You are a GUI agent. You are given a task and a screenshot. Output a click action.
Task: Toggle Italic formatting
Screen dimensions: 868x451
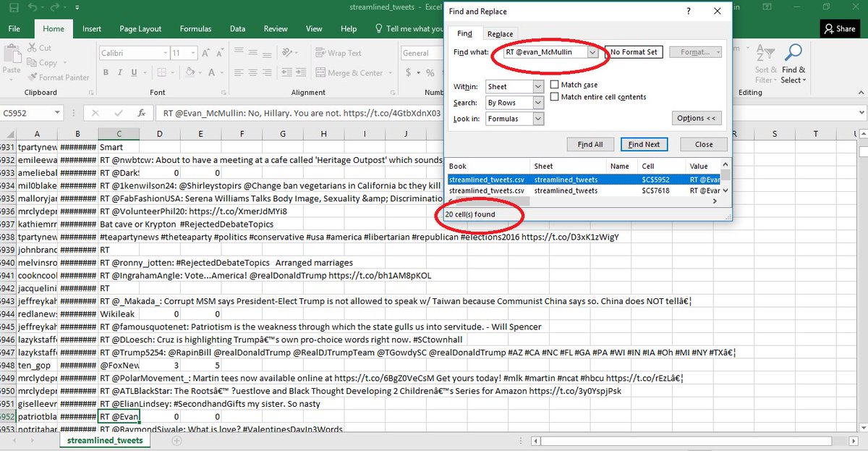click(120, 72)
